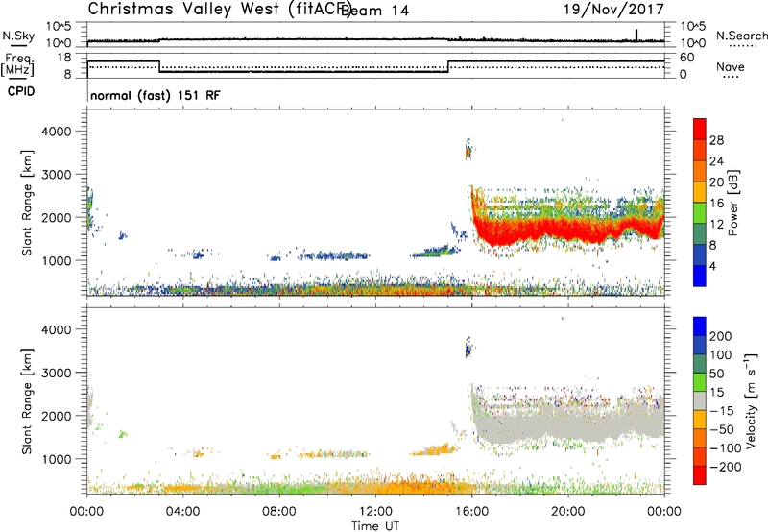Viewport: 768px width, 532px height.
Task: Click 'normal (fast) 151 RF' text
Action: coord(156,95)
